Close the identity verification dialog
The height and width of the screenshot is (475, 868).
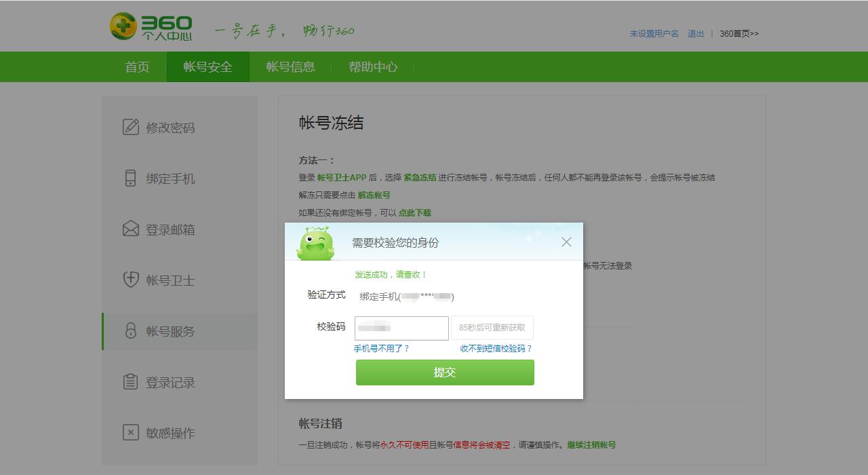pos(566,242)
